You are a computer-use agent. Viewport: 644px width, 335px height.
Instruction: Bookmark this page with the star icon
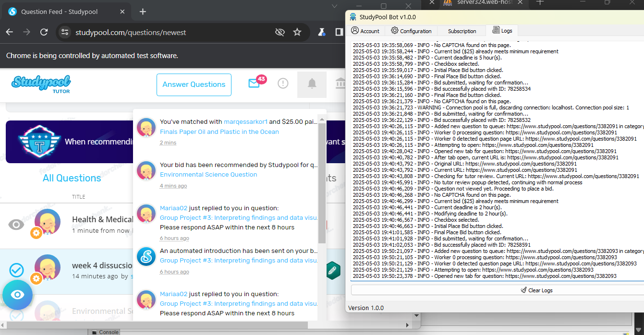(297, 32)
